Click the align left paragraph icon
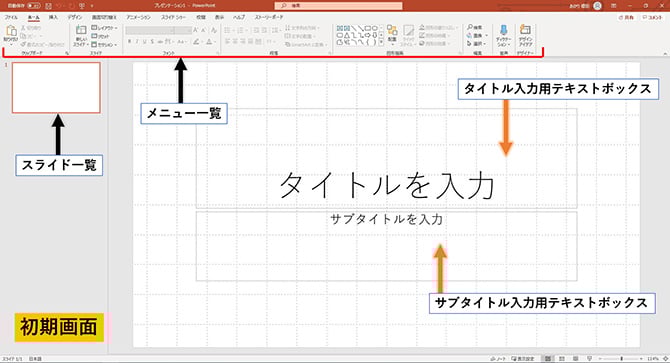This screenshot has height=363, width=670. (x=227, y=42)
